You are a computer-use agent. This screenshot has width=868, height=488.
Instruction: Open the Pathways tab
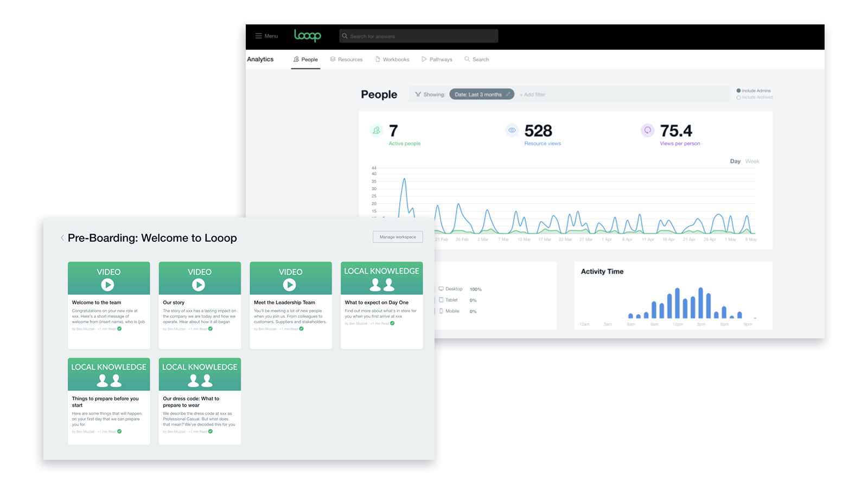[437, 60]
